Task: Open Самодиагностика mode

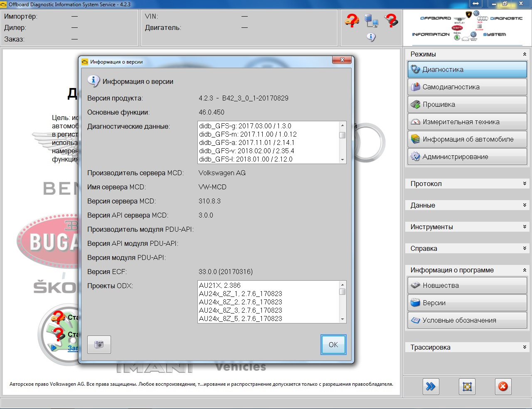Action: [x=467, y=87]
